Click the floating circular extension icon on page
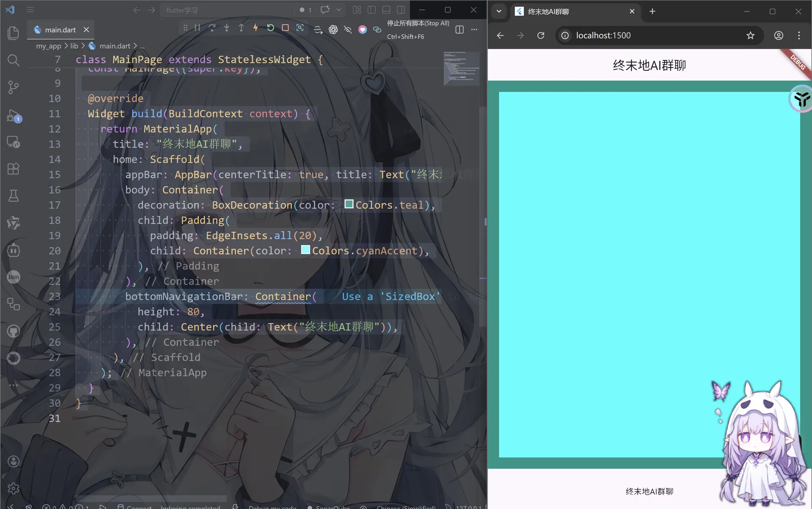 point(801,99)
